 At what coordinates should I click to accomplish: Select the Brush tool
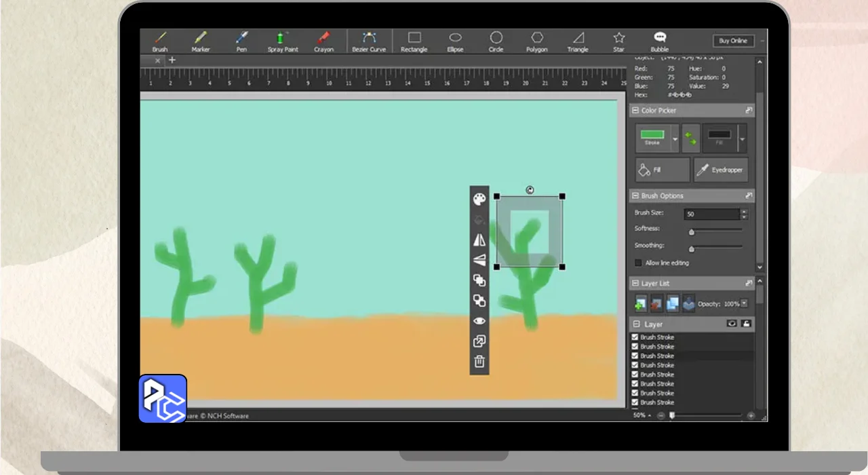tap(160, 41)
